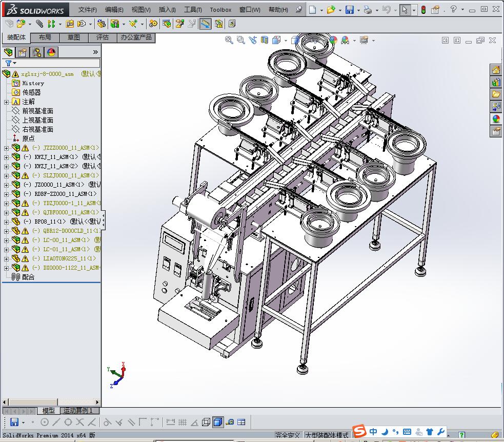Image resolution: width=504 pixels, height=442 pixels.
Task: Open the File Explorer folder task pane
Action: click(496, 94)
